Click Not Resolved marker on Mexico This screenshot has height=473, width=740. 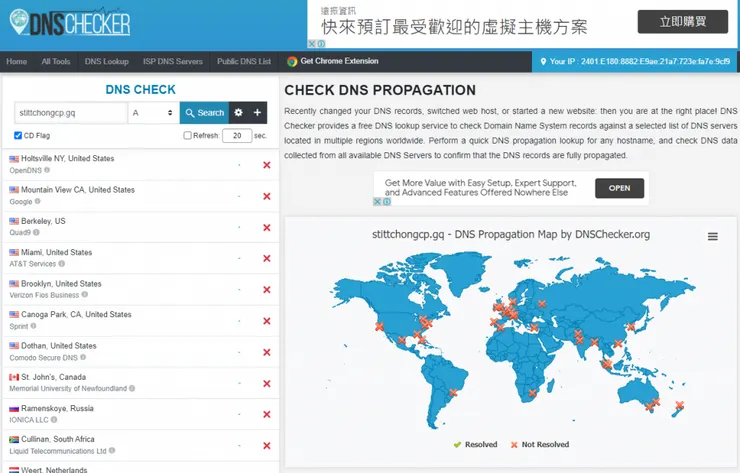tap(402, 339)
